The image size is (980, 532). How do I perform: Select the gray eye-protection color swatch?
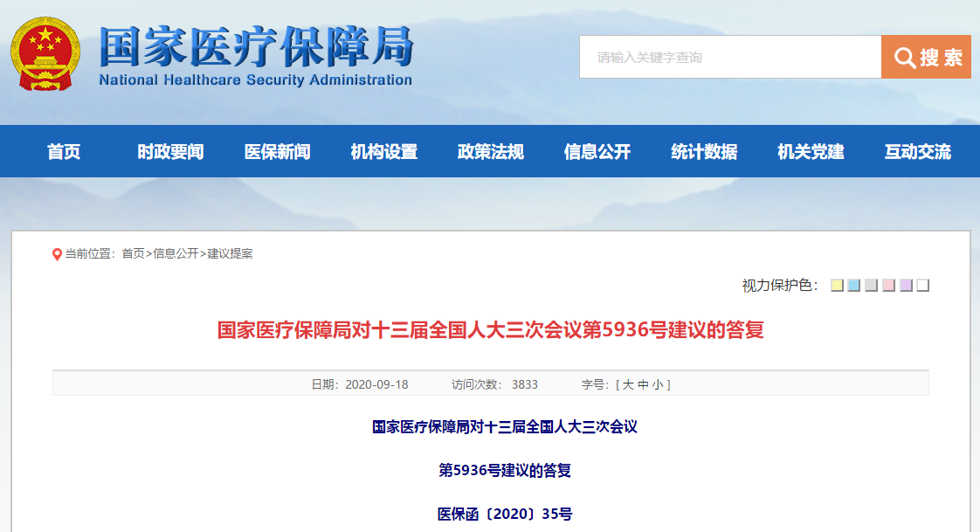click(x=871, y=286)
